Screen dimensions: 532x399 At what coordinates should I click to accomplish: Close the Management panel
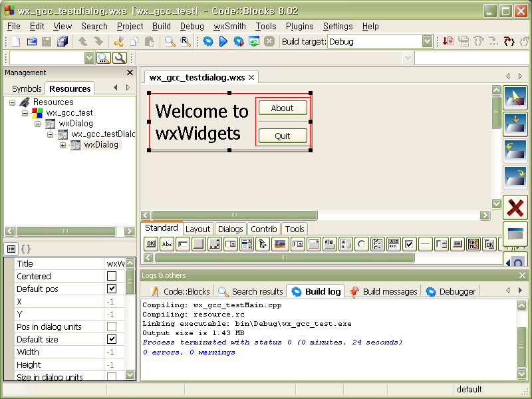[x=130, y=72]
